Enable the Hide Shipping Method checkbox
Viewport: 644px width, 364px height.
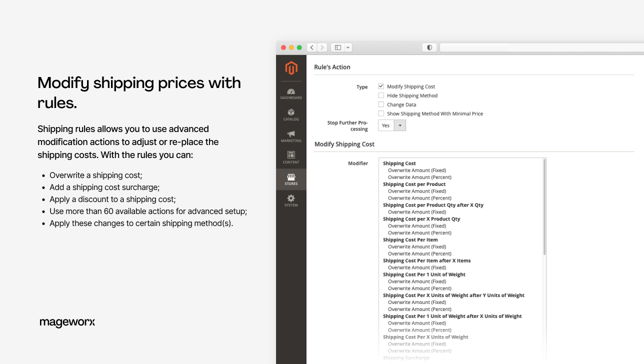click(x=380, y=95)
